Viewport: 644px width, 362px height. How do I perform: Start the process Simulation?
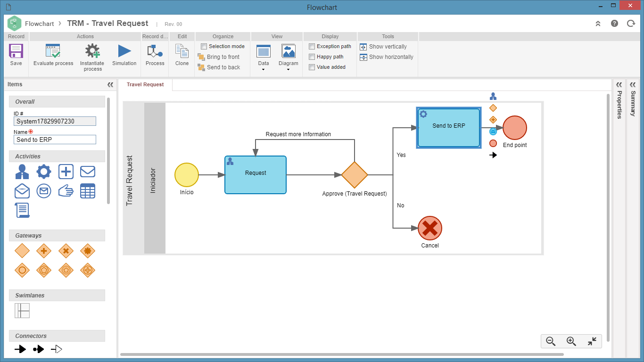(x=124, y=51)
